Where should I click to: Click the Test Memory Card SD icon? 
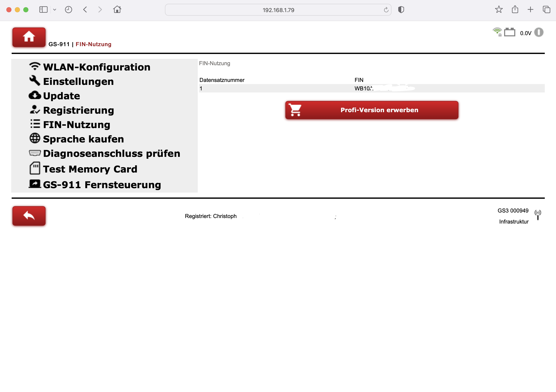(x=35, y=168)
